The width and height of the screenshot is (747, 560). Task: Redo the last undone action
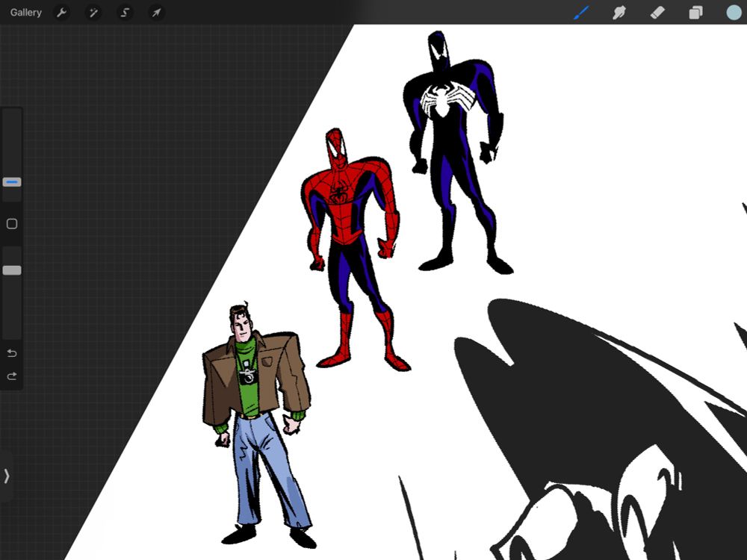point(12,376)
